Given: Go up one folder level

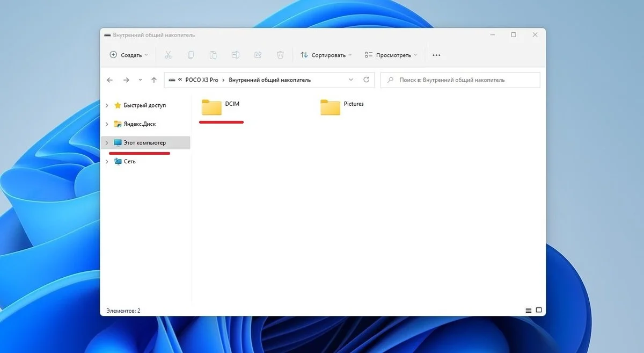Looking at the screenshot, I should [x=154, y=80].
